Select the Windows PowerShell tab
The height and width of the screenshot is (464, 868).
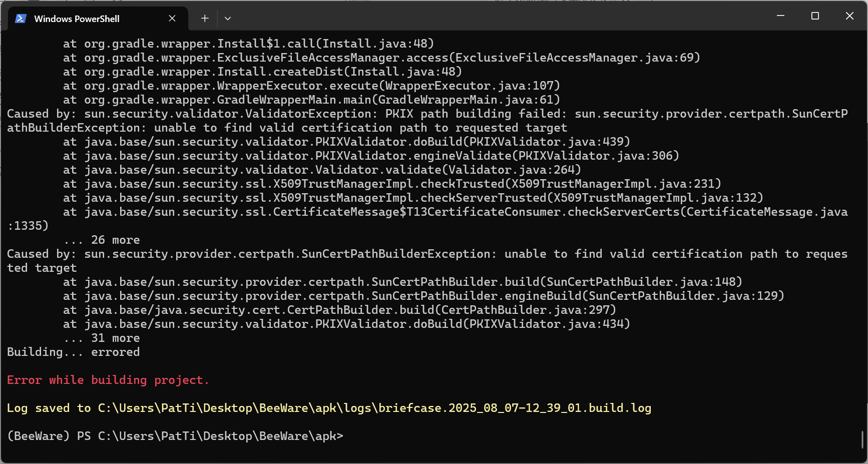98,19
